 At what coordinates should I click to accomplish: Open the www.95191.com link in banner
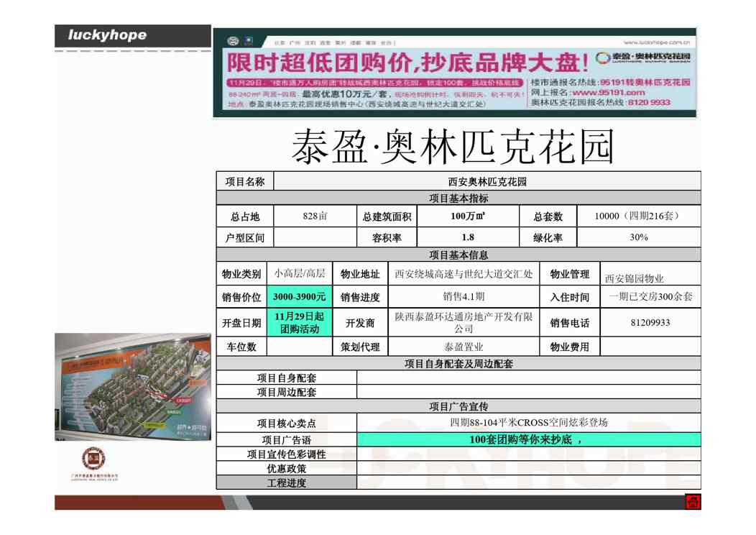tap(609, 93)
